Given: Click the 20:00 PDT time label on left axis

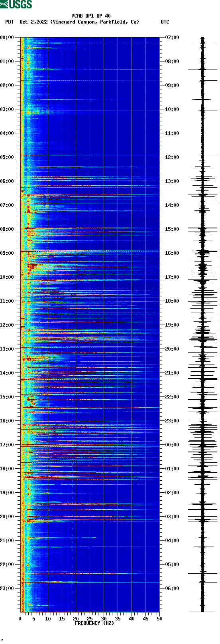Looking at the screenshot, I should 7,517.
